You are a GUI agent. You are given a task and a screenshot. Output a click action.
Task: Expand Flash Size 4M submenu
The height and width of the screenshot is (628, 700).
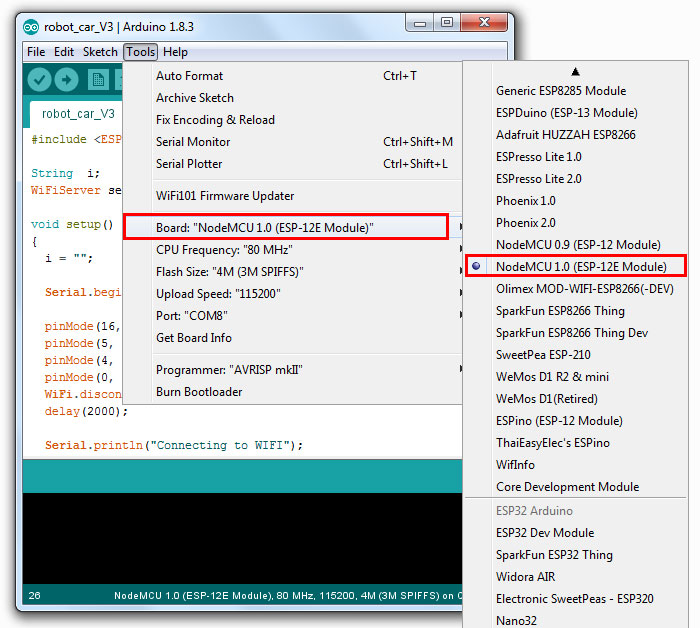coord(292,271)
